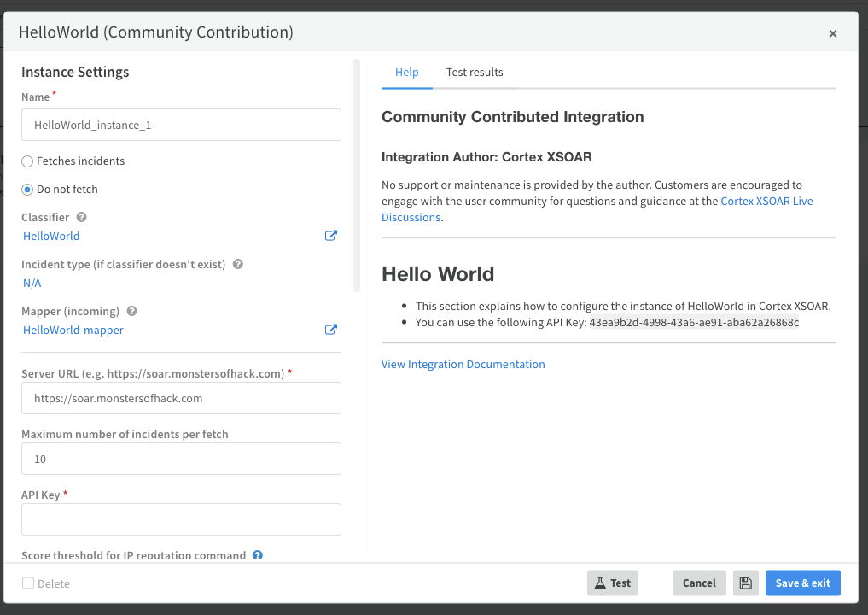Select the Help tab
The width and height of the screenshot is (868, 615).
[x=406, y=73]
